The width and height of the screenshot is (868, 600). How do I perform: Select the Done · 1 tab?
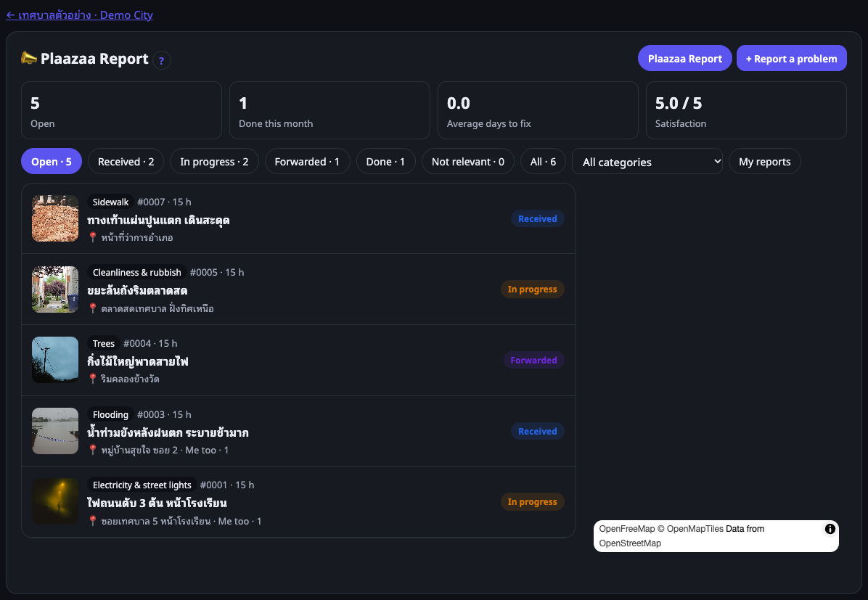386,162
